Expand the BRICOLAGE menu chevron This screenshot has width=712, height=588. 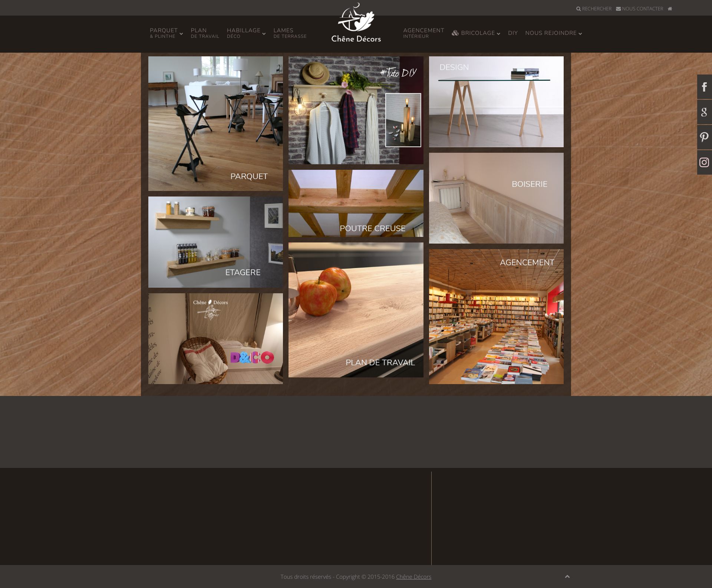click(x=498, y=34)
